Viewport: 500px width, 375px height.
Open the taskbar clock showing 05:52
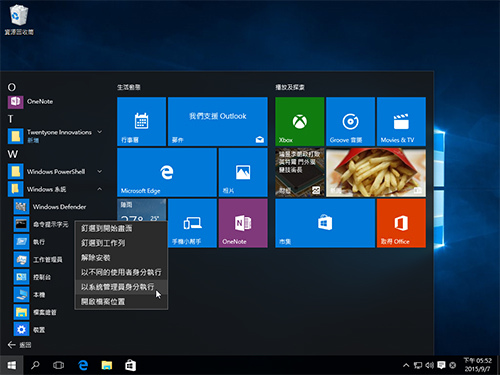pyautogui.click(x=478, y=365)
